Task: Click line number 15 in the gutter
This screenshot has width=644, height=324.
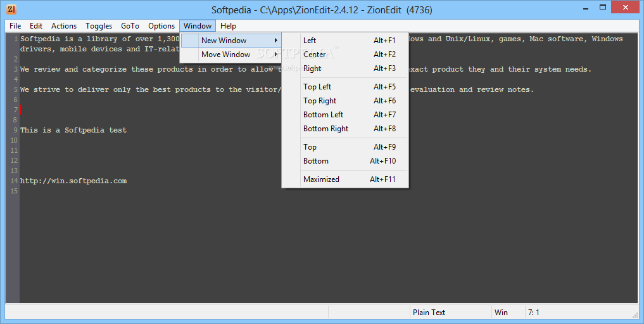Action: click(14, 191)
